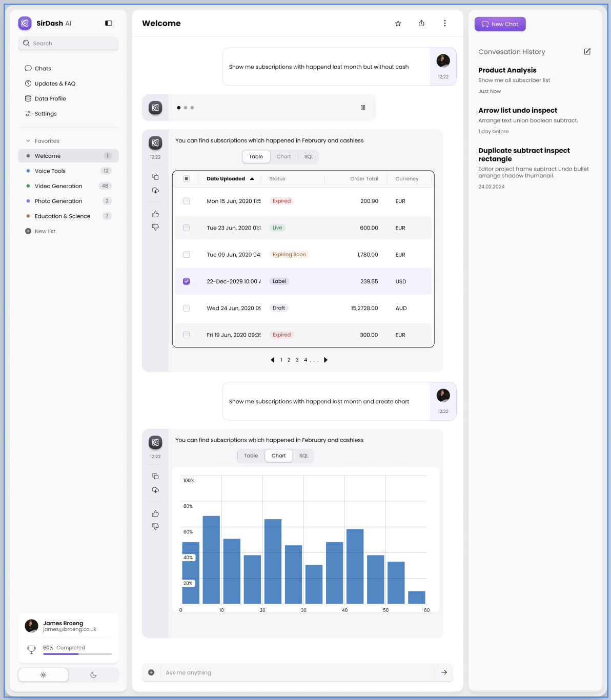Click the 50% Completed progress bar
611x700 pixels.
tap(77, 654)
